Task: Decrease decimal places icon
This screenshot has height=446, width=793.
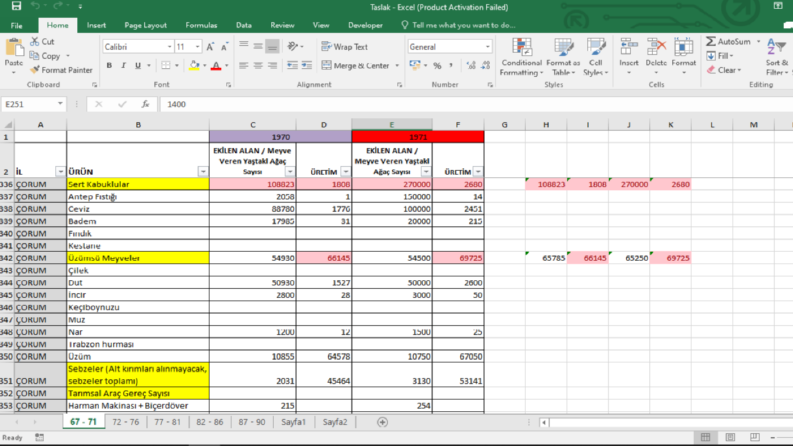Action: click(486, 65)
